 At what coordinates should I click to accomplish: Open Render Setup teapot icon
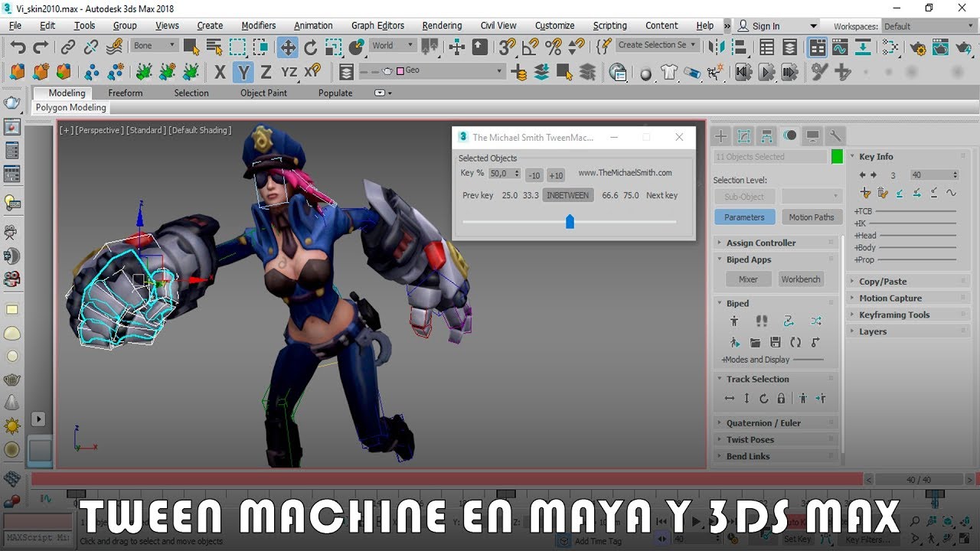[917, 48]
